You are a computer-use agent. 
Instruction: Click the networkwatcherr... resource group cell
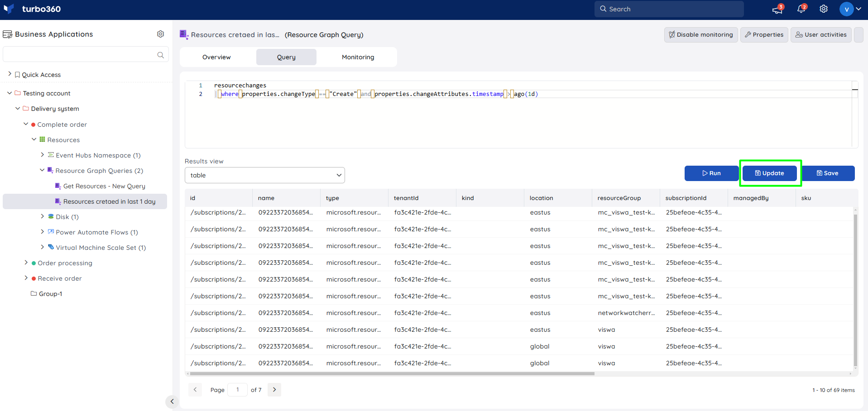(626, 313)
